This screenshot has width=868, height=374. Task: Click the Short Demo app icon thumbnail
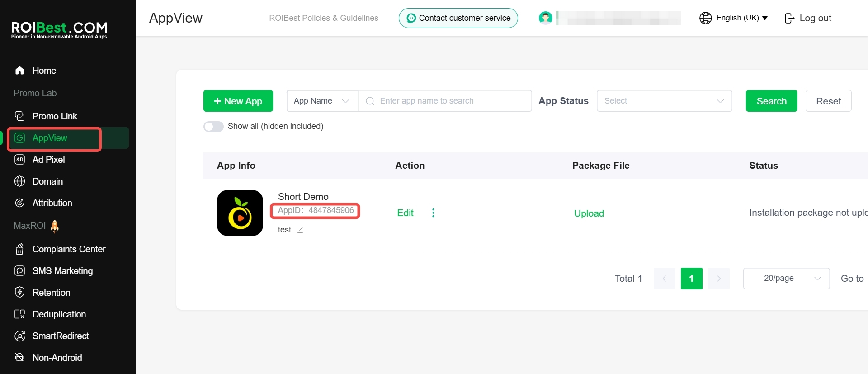pos(240,213)
